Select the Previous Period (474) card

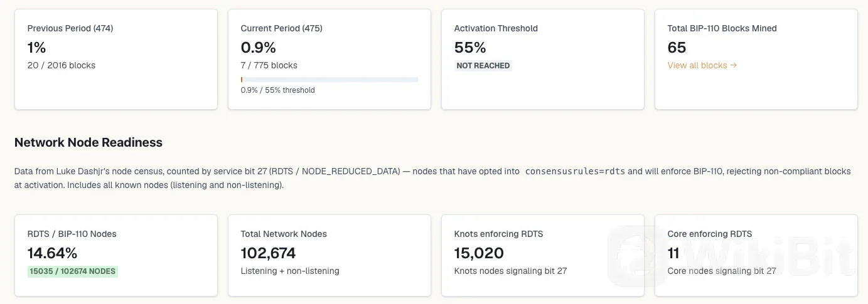tap(116, 59)
